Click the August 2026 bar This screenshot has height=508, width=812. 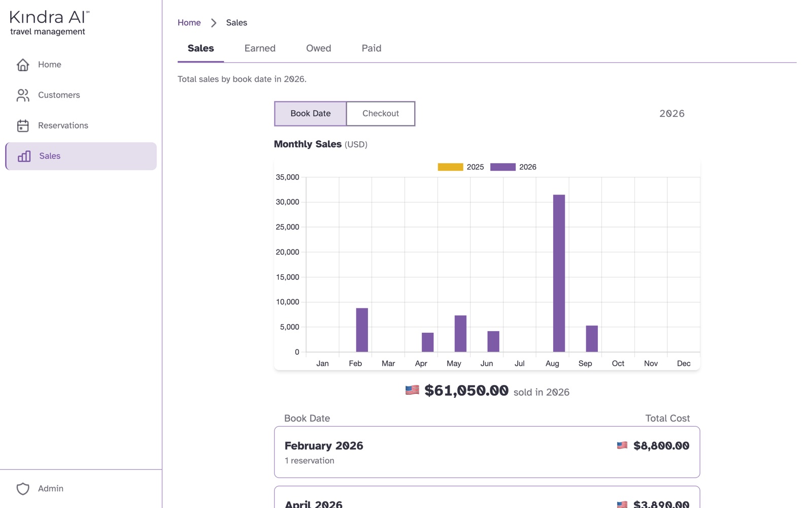click(x=559, y=273)
